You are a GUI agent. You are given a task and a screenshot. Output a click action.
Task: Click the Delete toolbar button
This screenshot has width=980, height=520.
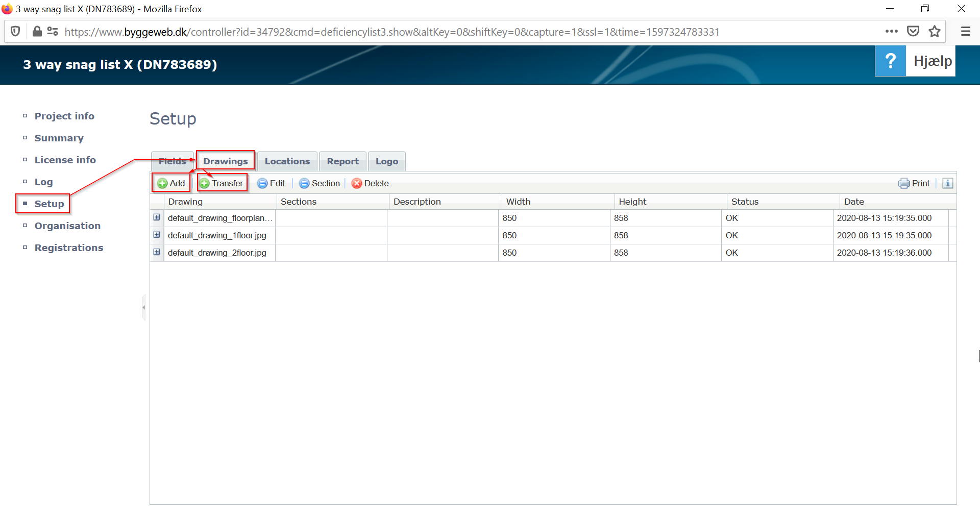370,183
